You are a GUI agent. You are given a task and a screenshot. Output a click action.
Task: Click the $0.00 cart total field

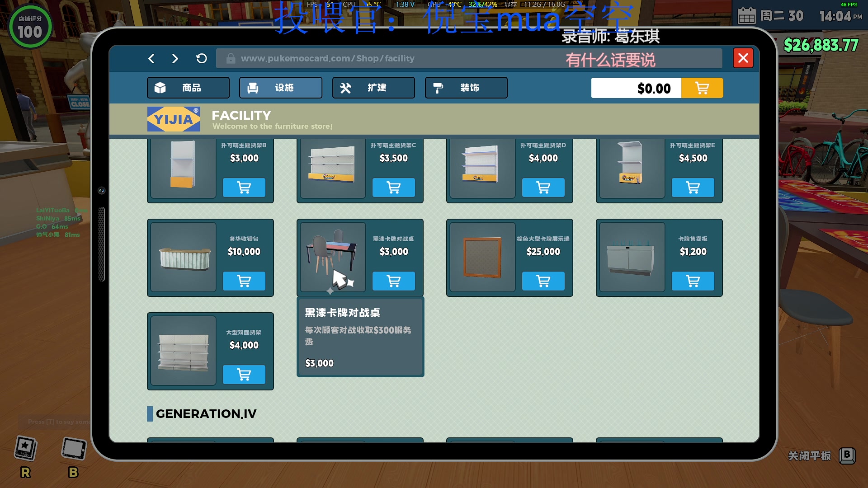click(636, 88)
